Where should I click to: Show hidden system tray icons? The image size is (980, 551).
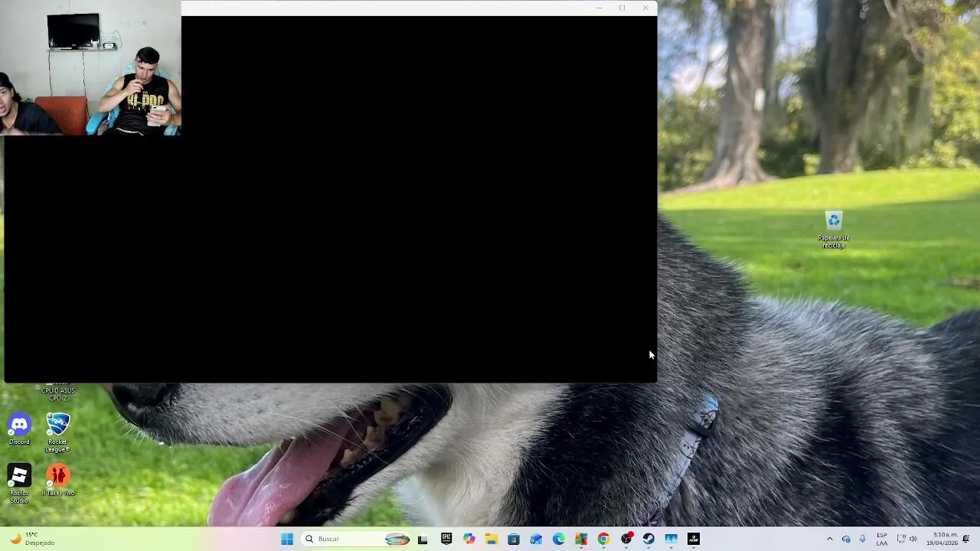[x=829, y=539]
